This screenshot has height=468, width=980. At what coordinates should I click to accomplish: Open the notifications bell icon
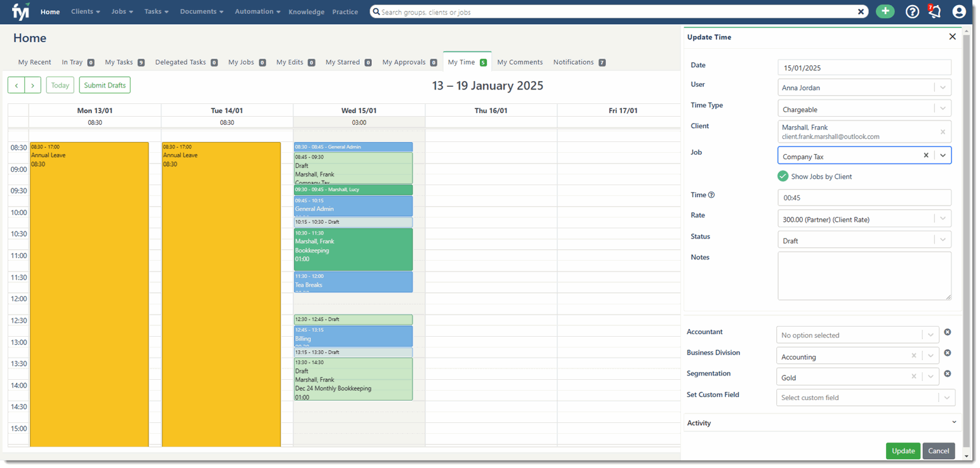(x=934, y=11)
